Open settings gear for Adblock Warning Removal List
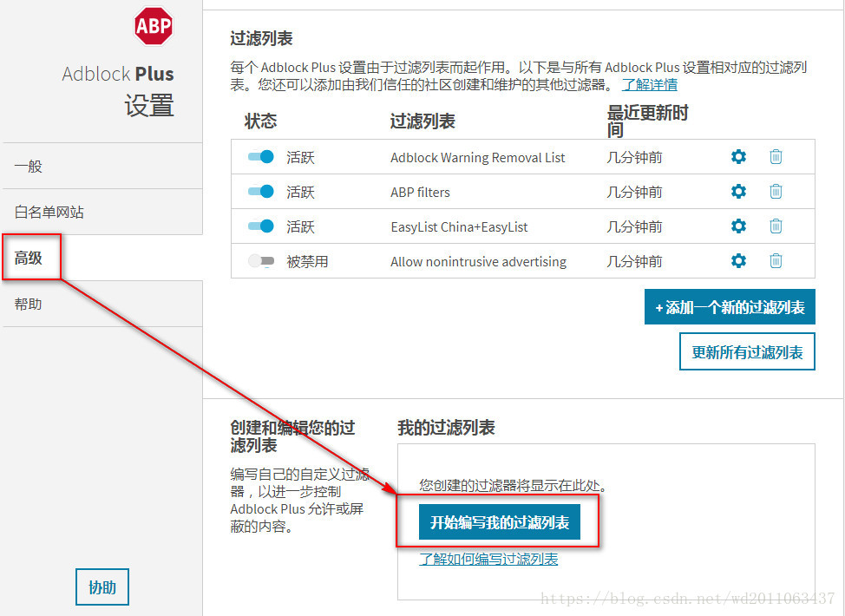The width and height of the screenshot is (845, 616). click(x=738, y=157)
